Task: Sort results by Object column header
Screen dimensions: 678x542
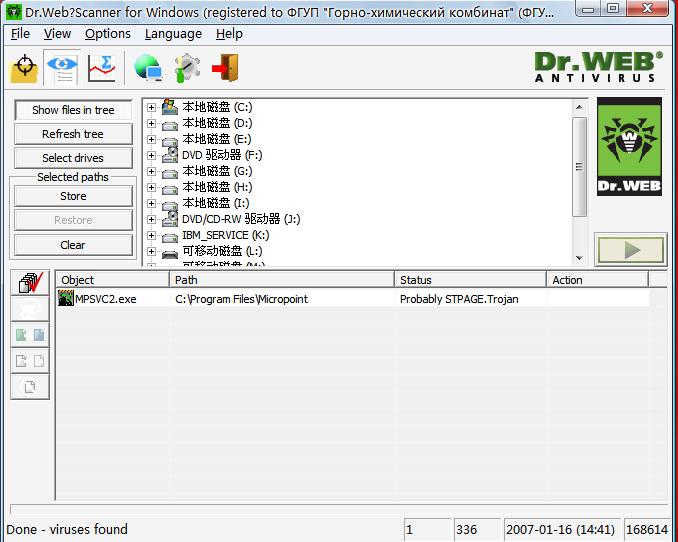Action: [112, 280]
